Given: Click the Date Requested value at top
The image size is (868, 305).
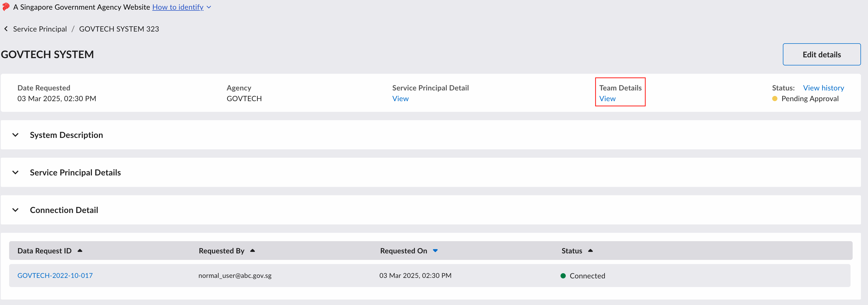Looking at the screenshot, I should pos(56,99).
